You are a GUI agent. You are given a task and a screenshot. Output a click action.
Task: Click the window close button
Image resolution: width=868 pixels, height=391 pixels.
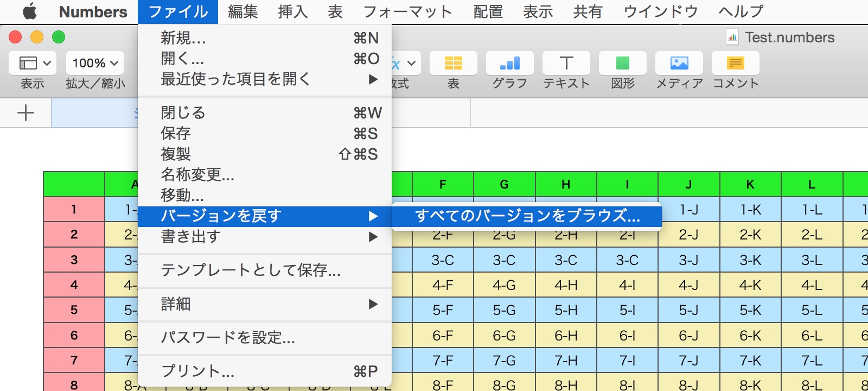tap(15, 37)
